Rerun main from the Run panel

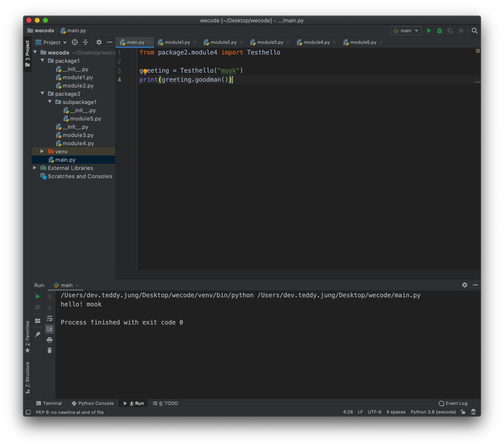(38, 296)
